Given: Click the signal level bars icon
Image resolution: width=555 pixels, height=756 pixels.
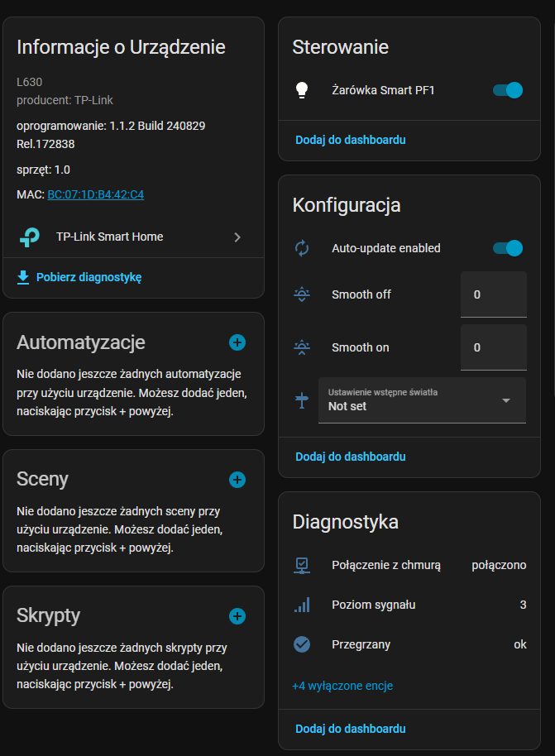Looking at the screenshot, I should 302,605.
